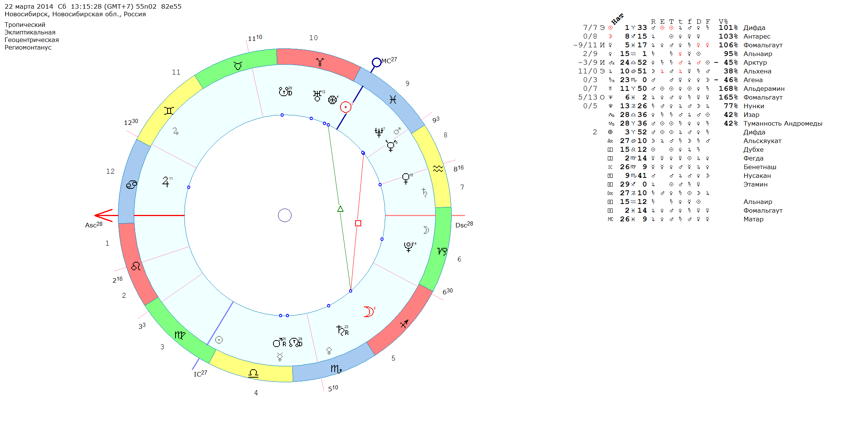
Task: Click the date line '22 марта 2014'
Action: click(x=29, y=6)
